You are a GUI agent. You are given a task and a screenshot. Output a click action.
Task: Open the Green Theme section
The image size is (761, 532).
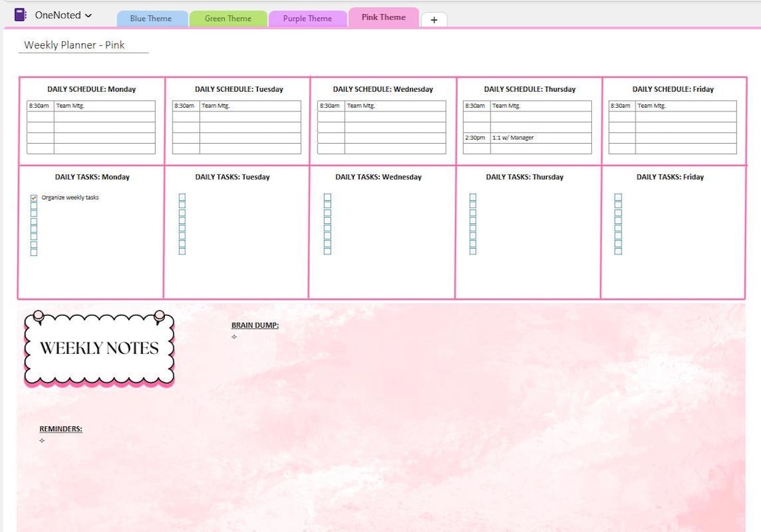tap(228, 18)
